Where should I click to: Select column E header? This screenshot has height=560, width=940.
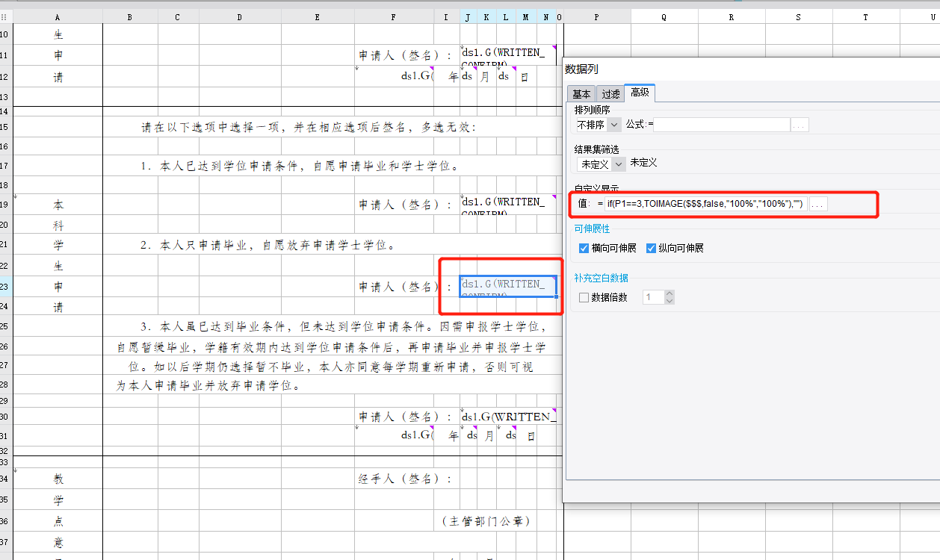(318, 16)
